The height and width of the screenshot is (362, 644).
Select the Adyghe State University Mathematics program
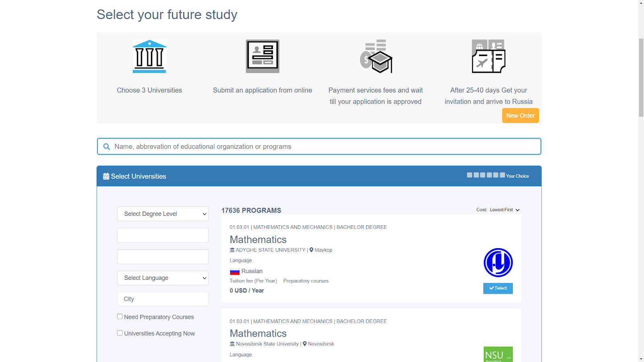[x=498, y=288]
